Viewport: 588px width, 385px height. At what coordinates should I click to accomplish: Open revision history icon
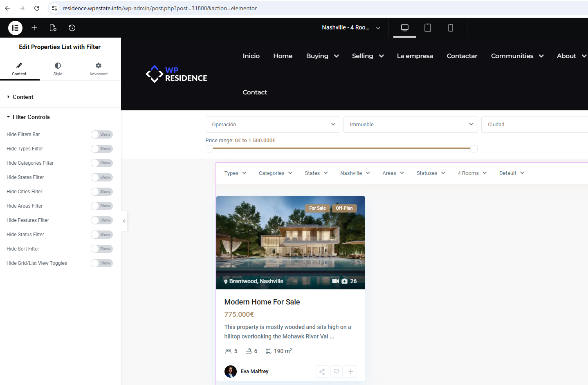[72, 28]
